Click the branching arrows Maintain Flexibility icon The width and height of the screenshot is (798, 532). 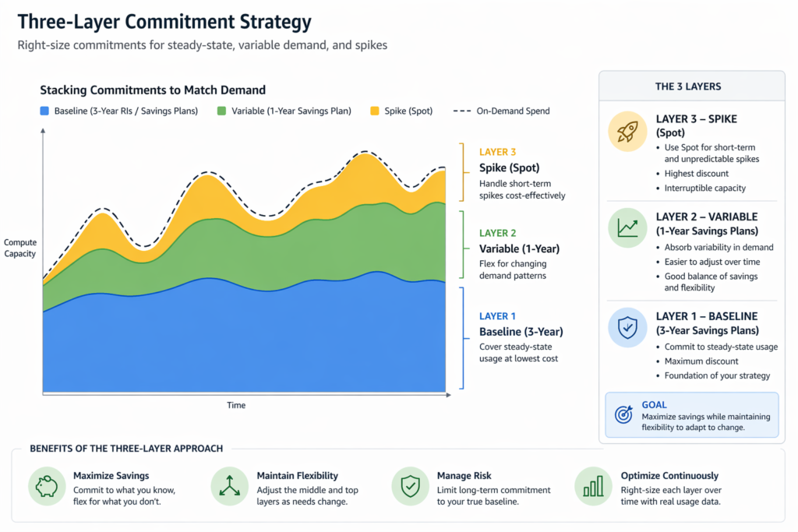point(229,486)
